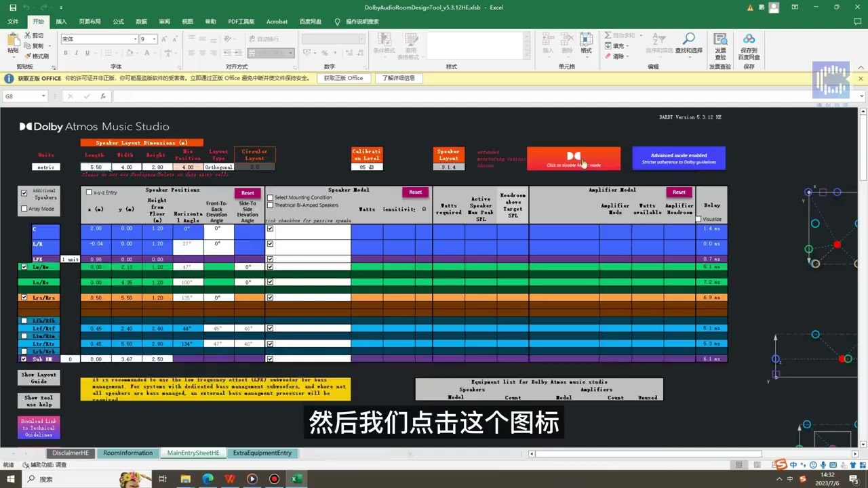The width and height of the screenshot is (868, 488).
Task: Enable Theatrical Bi-Amped Speakers checkbox
Action: coord(271,205)
